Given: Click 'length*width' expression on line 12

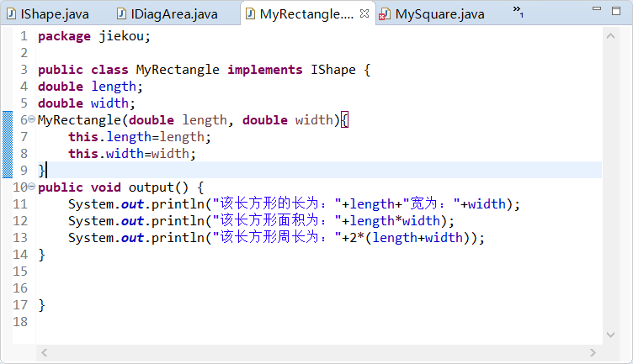Looking at the screenshot, I should (395, 221).
